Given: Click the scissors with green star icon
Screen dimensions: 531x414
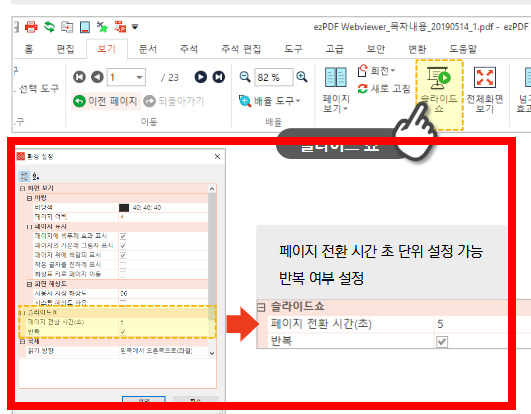Looking at the screenshot, I should click(x=102, y=27).
